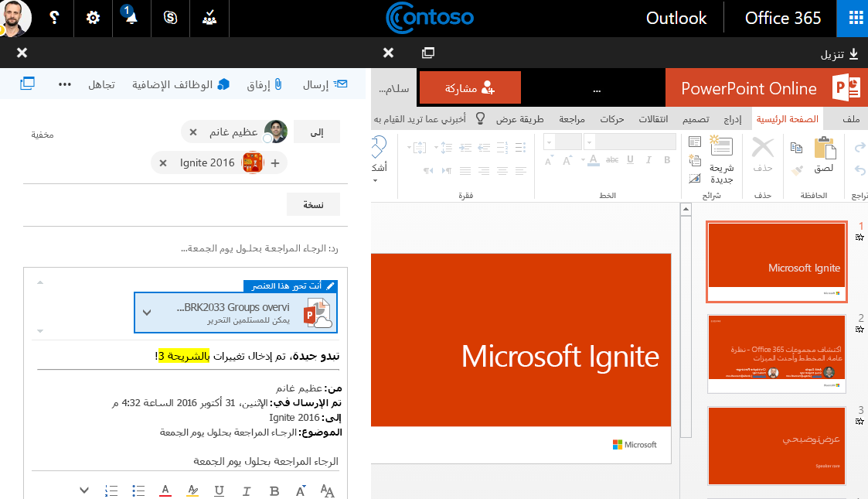Image resolution: width=868 pixels, height=499 pixels.
Task: Open the Office 365 app launcher grid
Action: point(856,19)
